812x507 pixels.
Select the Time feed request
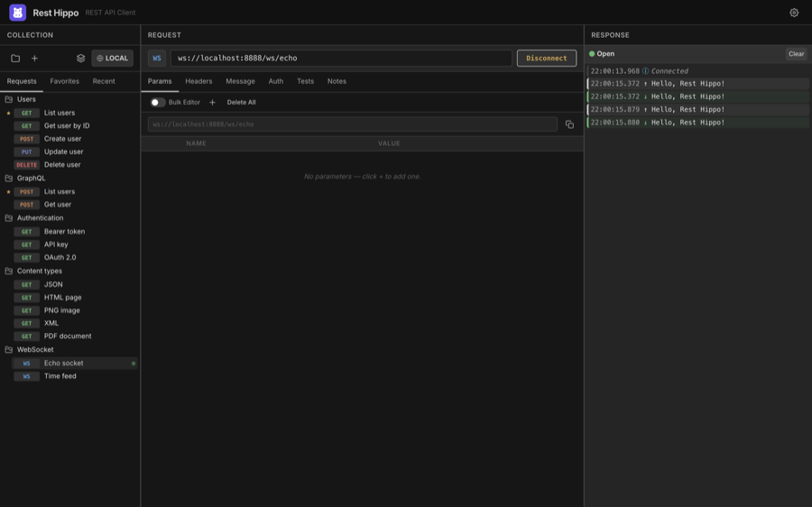click(75, 376)
